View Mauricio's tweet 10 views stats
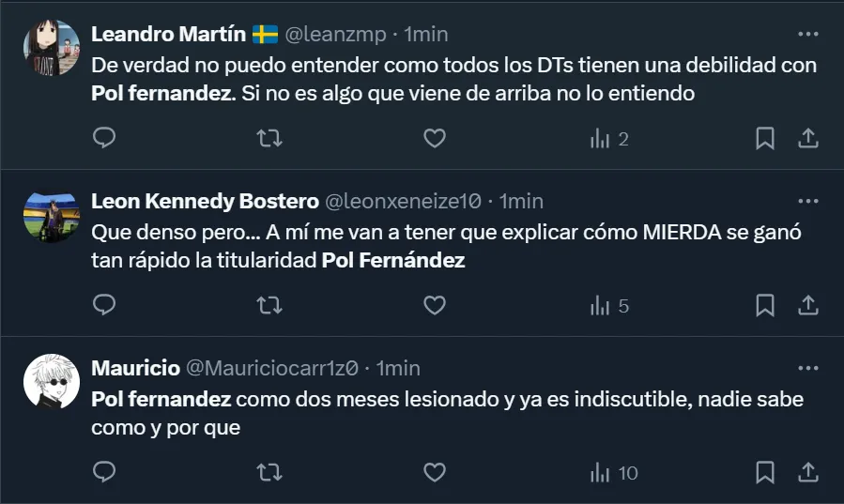 point(614,472)
